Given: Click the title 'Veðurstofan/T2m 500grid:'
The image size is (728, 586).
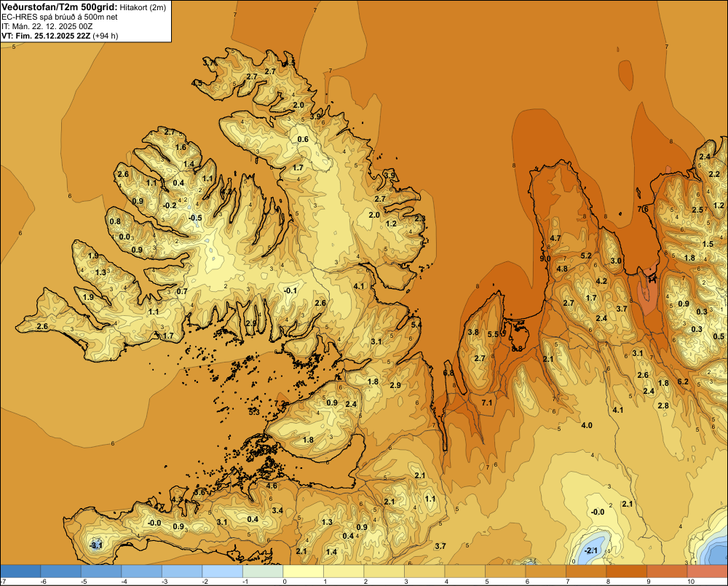Looking at the screenshot, I should [60, 7].
